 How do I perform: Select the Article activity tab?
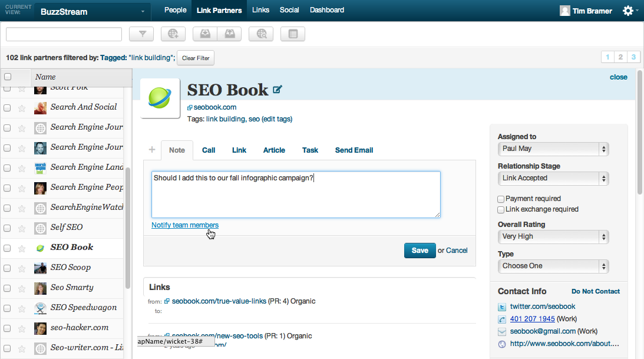(274, 150)
